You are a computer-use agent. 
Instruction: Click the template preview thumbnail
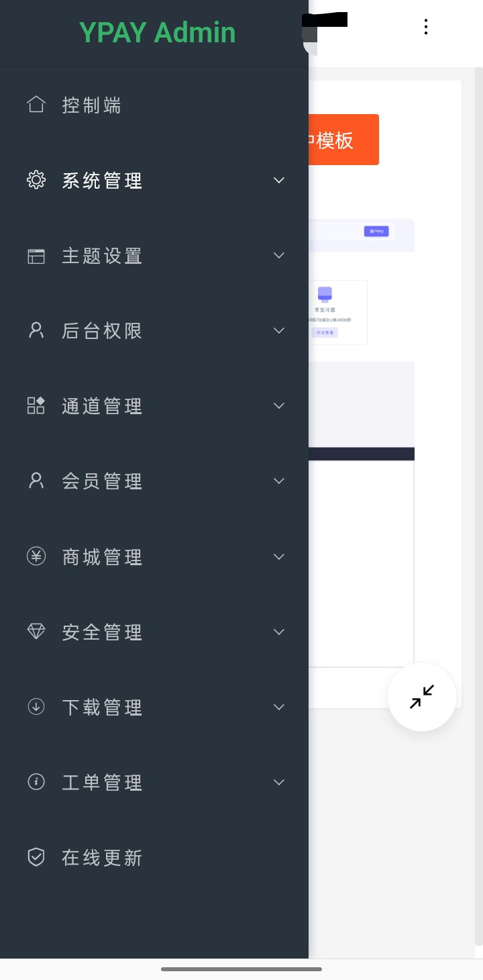(x=362, y=443)
